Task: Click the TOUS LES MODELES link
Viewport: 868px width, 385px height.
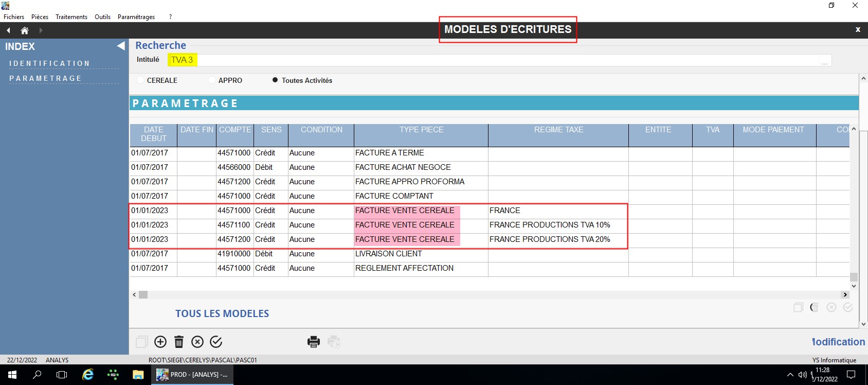Action: 222,313
